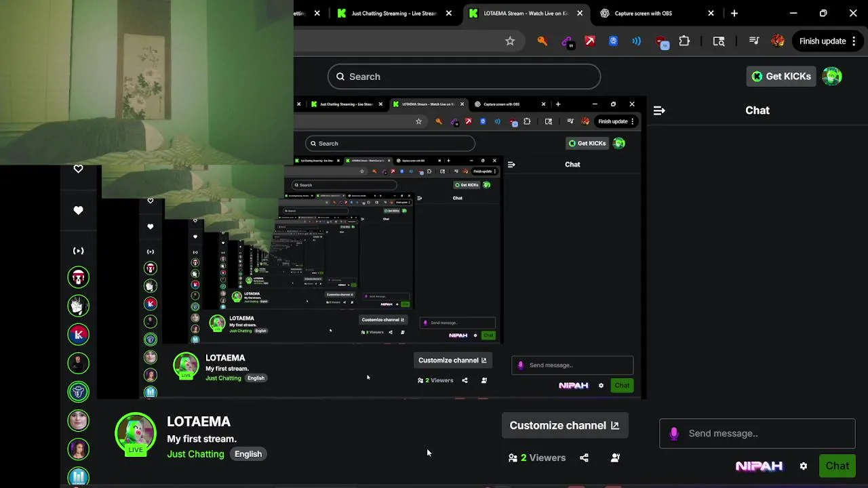Open the teal shield logo channel
The width and height of the screenshot is (868, 488).
(x=78, y=392)
